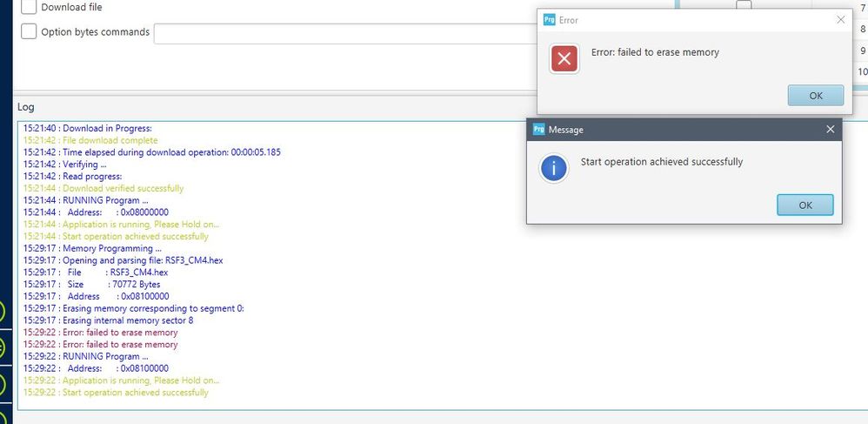
Task: Select the 15:21:44 'Start operation achieved successfully' log line
Action: (116, 236)
